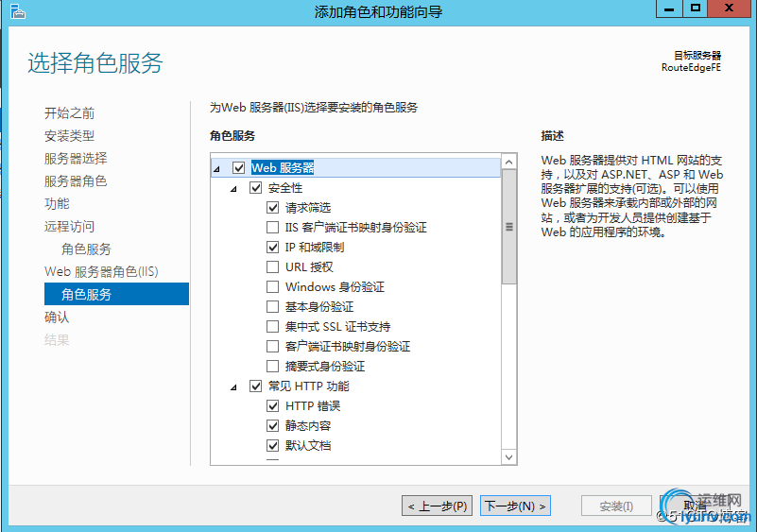Viewport: 757px width, 532px height.
Task: Check the 基本身份验证 checkbox
Action: [272, 306]
